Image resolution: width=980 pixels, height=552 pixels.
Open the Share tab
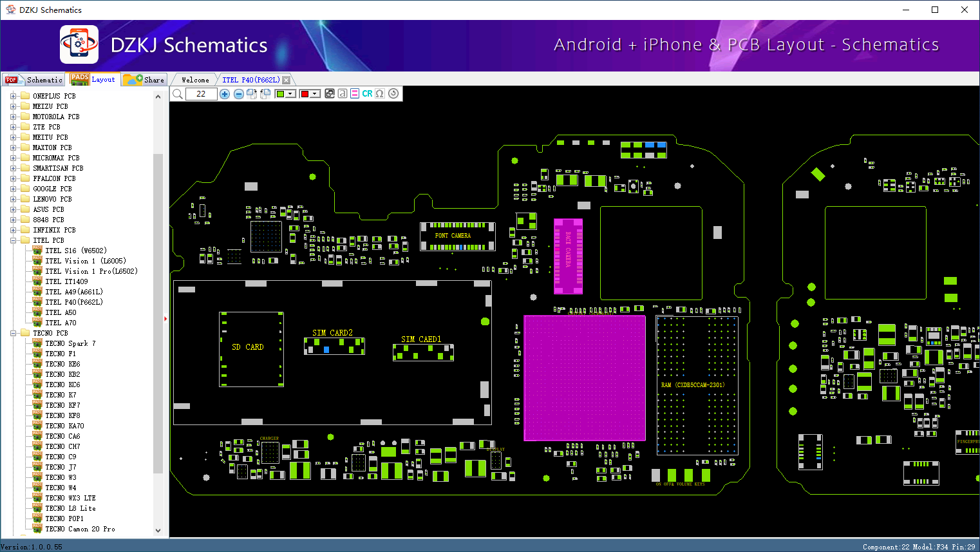(144, 80)
